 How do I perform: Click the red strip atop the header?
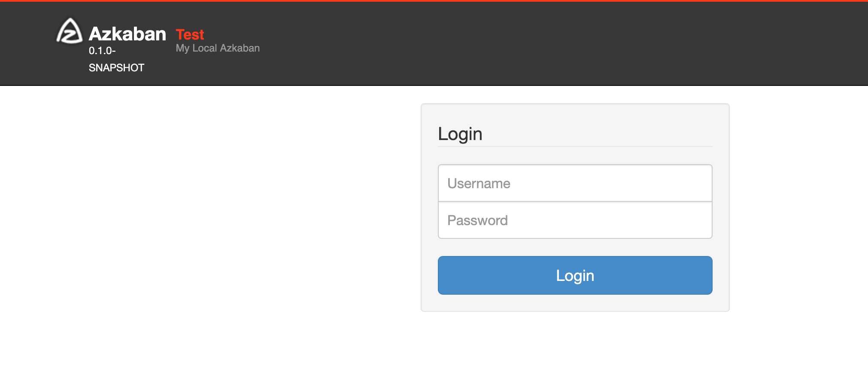(x=434, y=1)
